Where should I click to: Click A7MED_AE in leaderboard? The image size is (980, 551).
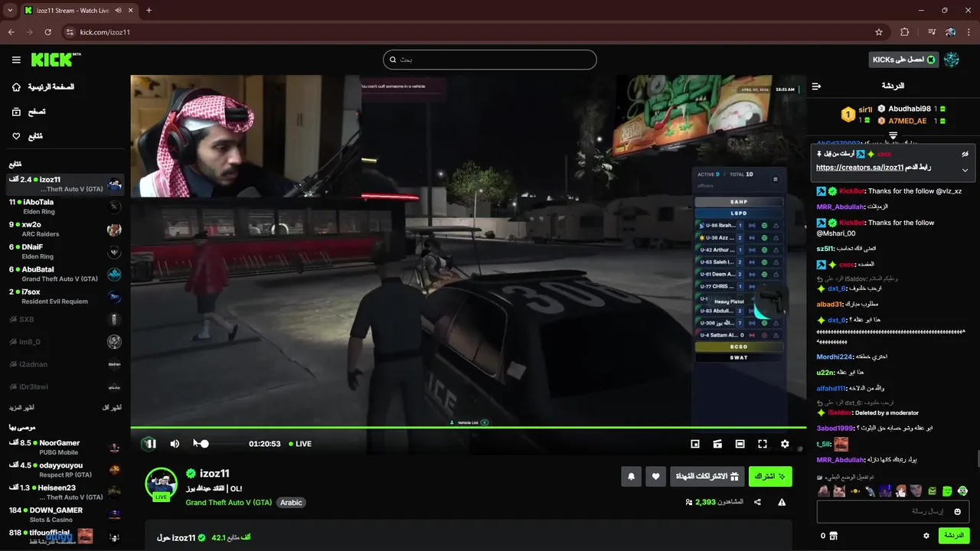point(907,121)
